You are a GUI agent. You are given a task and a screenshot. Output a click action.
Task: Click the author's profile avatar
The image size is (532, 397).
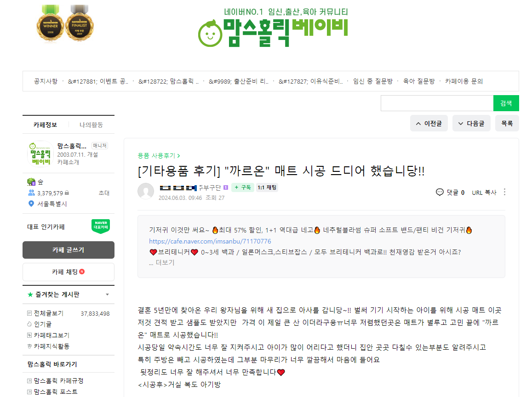tap(146, 191)
